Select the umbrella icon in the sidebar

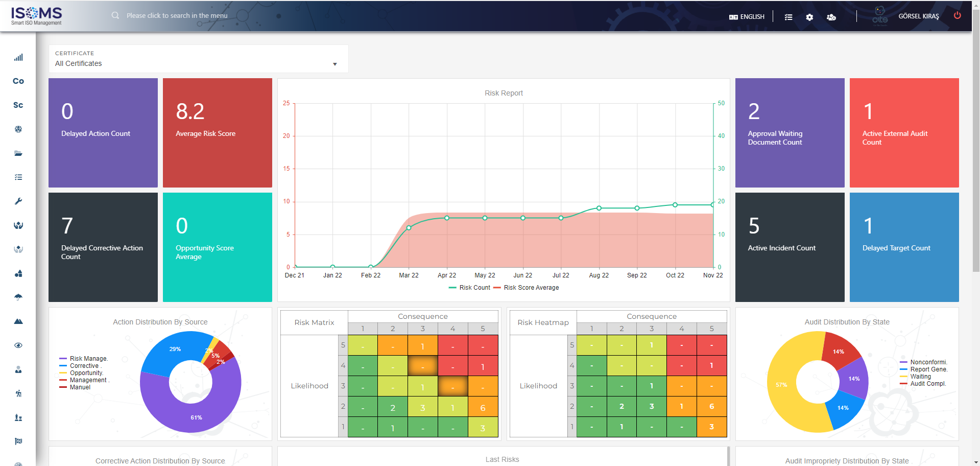coord(18,297)
